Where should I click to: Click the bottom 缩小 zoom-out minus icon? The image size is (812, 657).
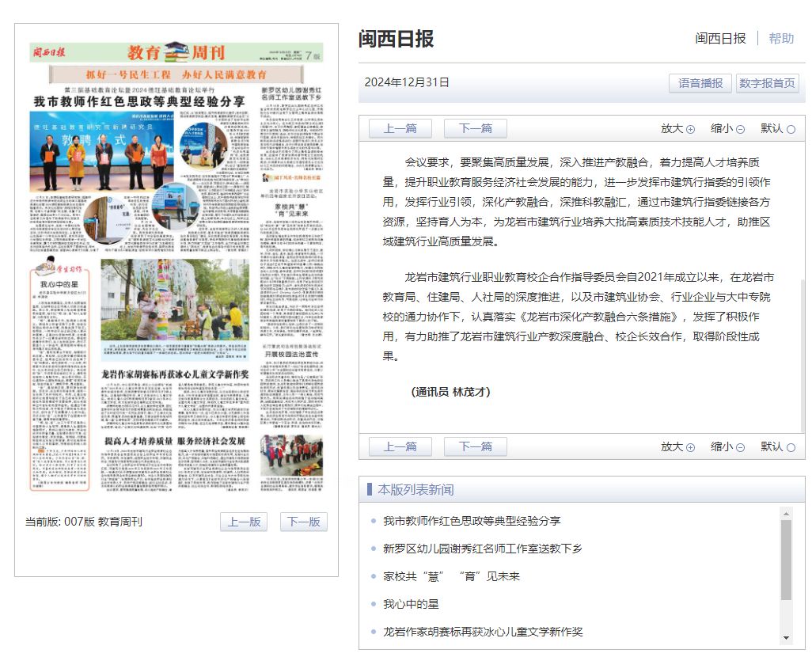[x=740, y=447]
